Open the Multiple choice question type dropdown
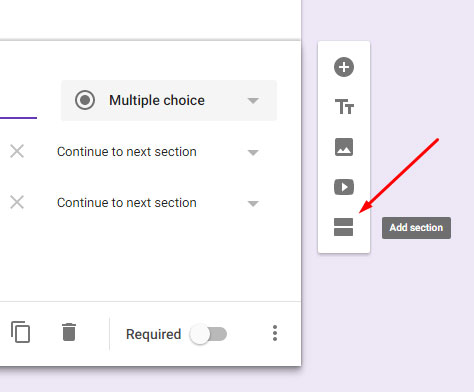 169,100
